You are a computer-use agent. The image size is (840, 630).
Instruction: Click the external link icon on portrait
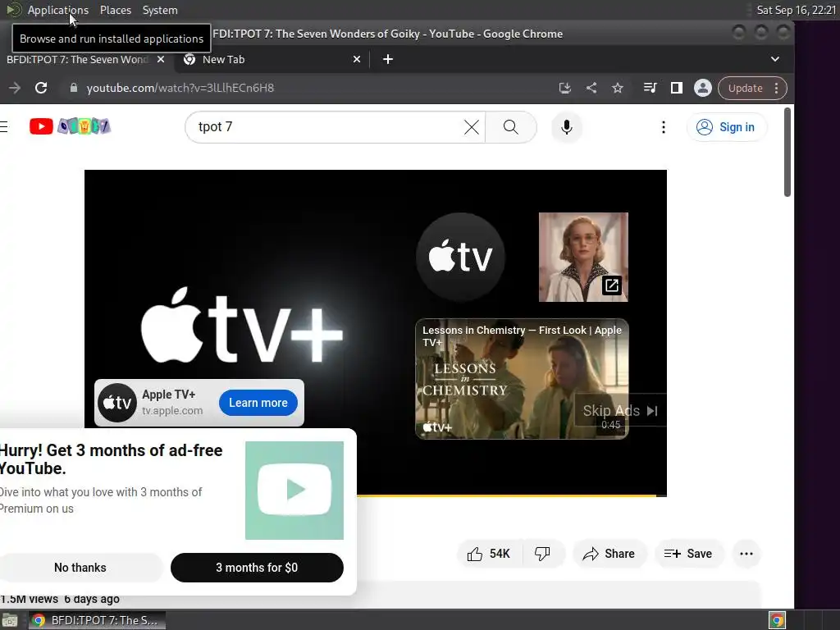(612, 285)
